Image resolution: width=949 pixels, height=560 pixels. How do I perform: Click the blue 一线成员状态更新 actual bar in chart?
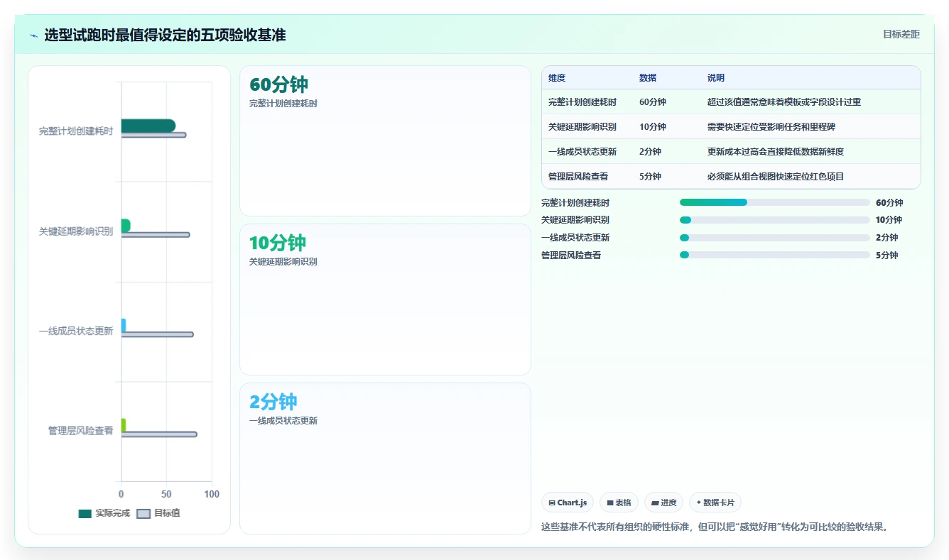124,325
